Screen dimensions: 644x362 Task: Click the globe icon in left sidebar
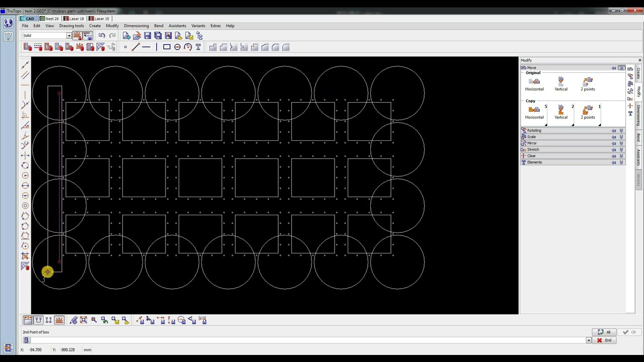(x=8, y=23)
